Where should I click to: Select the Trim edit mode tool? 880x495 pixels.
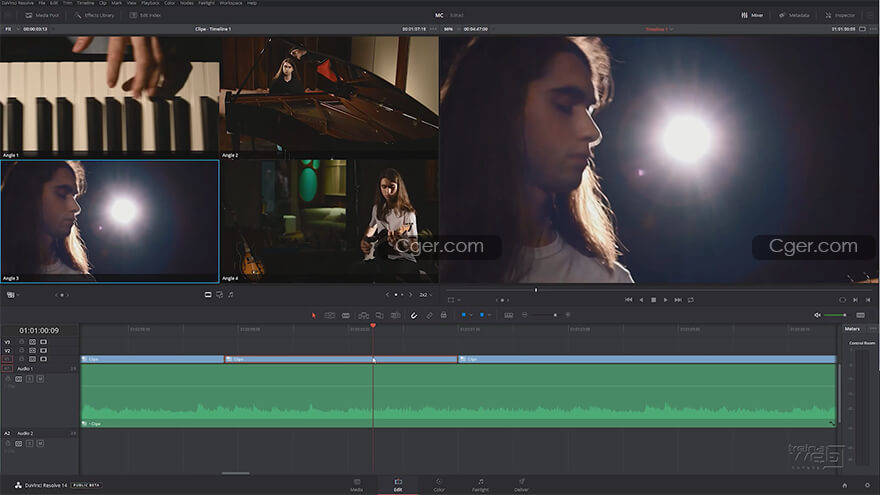330,315
